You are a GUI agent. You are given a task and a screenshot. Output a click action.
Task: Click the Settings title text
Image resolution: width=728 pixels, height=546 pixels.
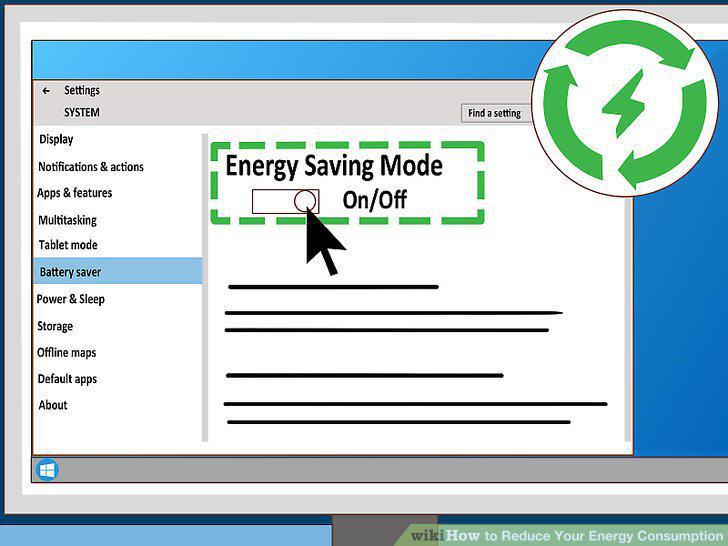coord(82,90)
